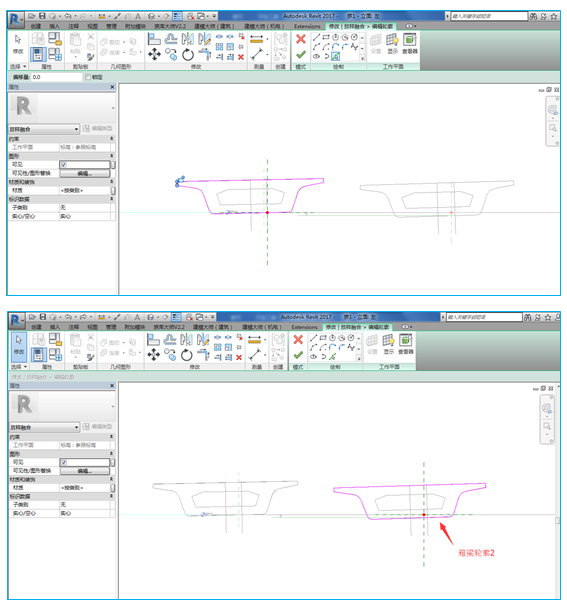Open the Extensions tab in lower window

click(x=305, y=327)
